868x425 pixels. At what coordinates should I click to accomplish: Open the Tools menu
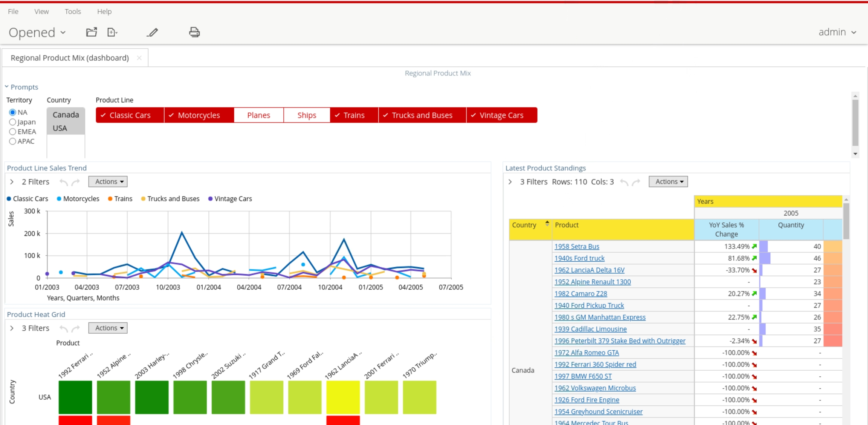click(x=73, y=11)
